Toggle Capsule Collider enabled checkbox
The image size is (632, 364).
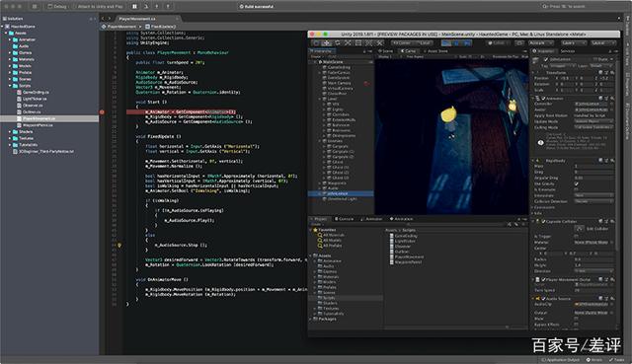(543, 222)
